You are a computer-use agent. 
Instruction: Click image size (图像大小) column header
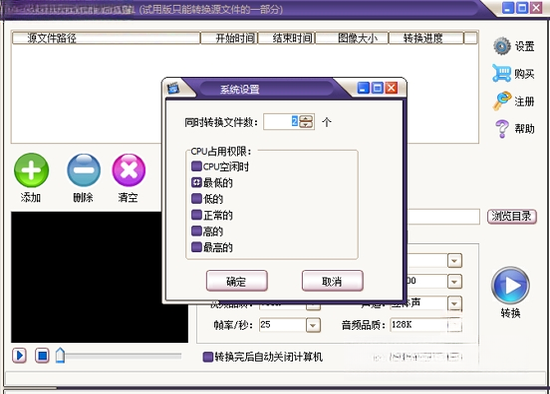point(352,38)
